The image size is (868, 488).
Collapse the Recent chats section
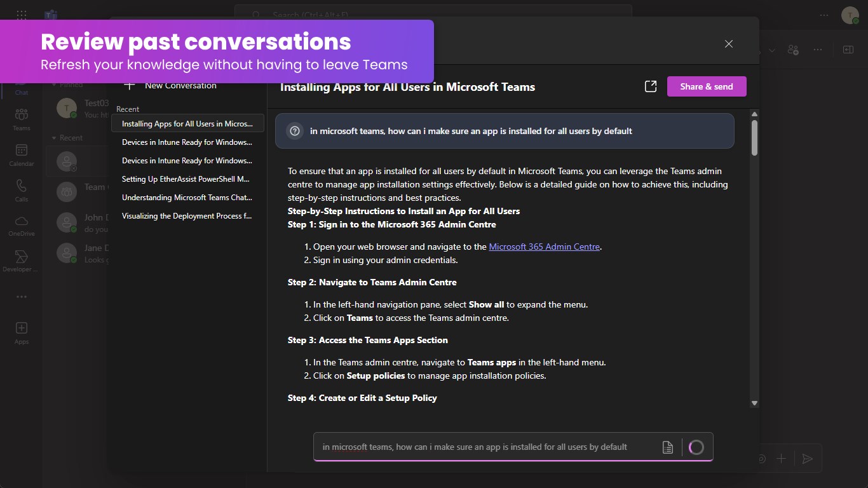point(67,138)
